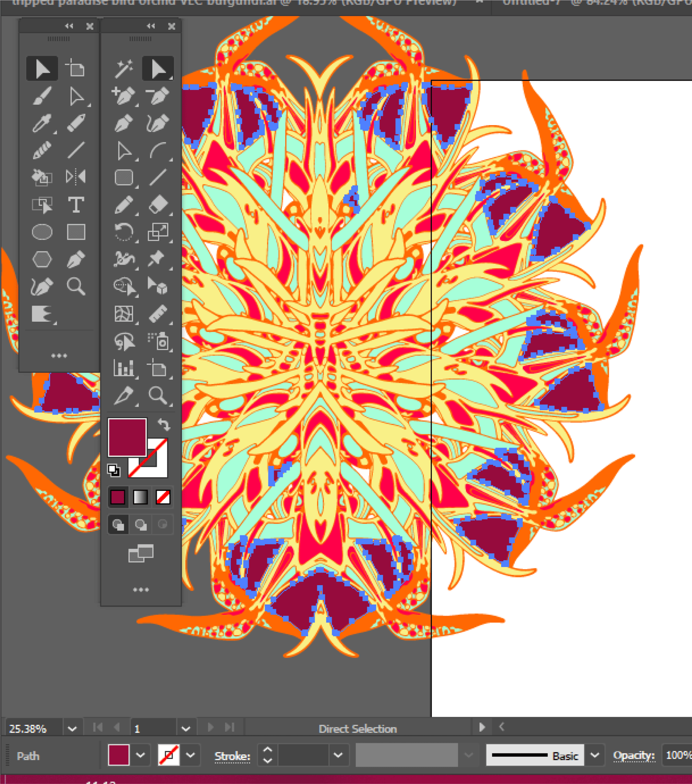Select the Perspective Selection tool

[158, 287]
